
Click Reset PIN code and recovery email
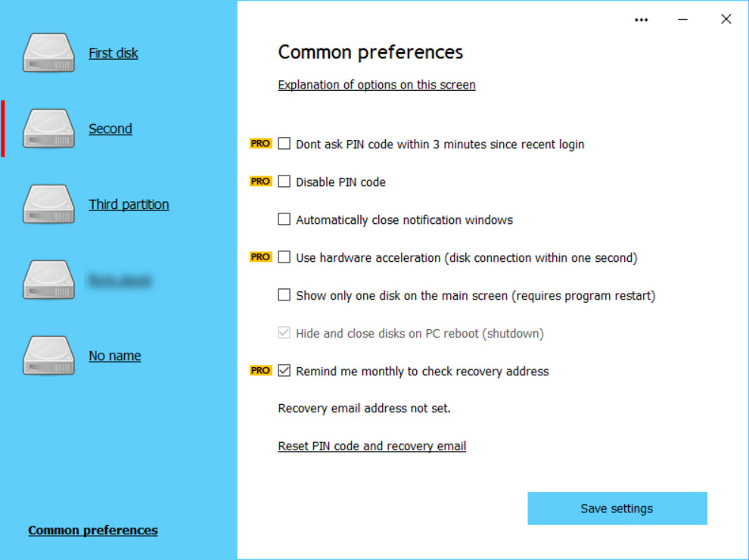tap(372, 446)
